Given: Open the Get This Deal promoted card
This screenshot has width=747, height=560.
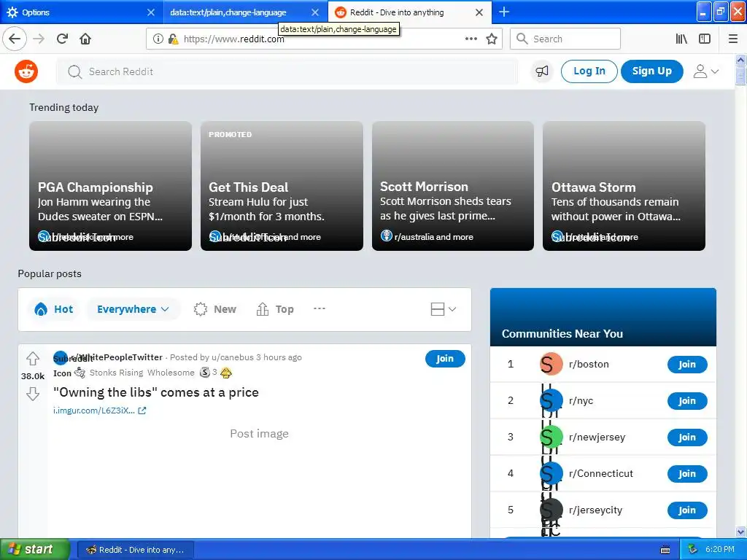Looking at the screenshot, I should point(282,186).
